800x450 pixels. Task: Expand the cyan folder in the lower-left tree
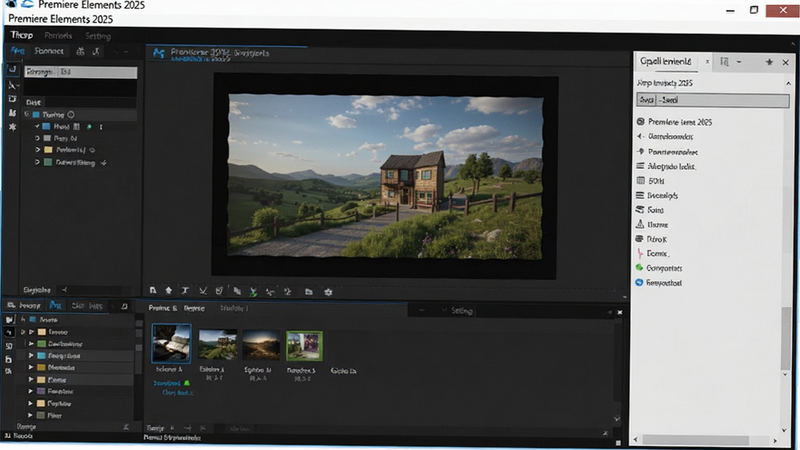click(x=31, y=356)
